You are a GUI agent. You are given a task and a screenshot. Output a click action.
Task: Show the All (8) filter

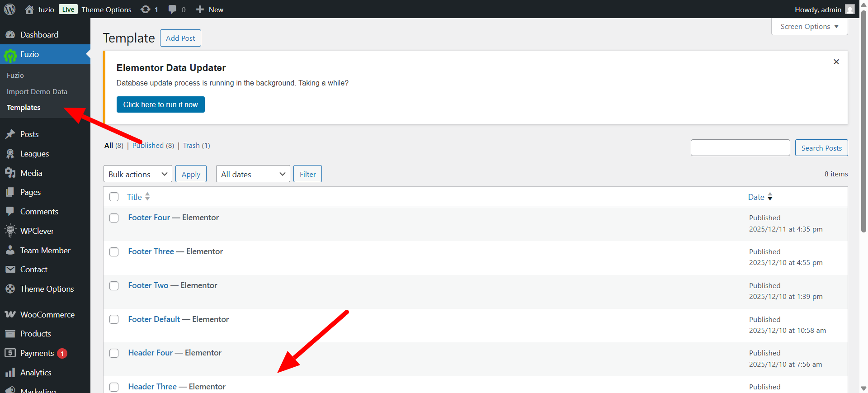click(x=114, y=146)
